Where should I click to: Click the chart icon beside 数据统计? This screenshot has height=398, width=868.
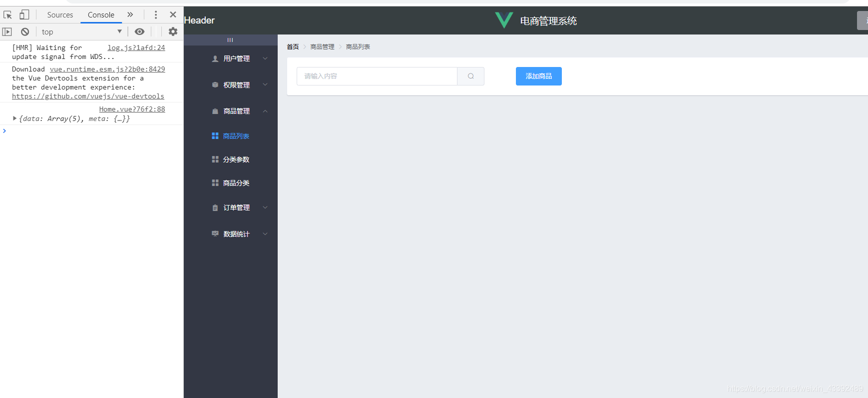pos(215,233)
